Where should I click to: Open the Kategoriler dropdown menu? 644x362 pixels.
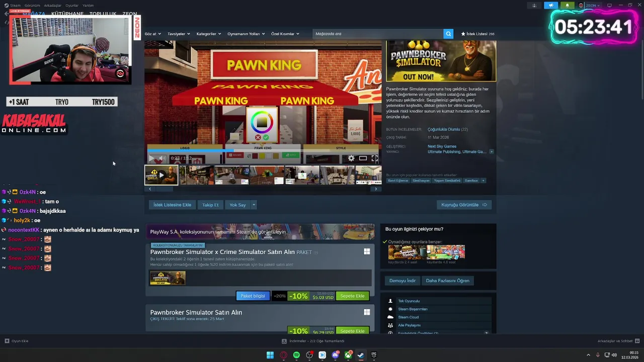209,34
